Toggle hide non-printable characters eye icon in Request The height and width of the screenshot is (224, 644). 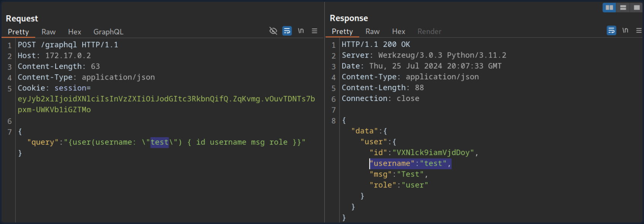(273, 31)
